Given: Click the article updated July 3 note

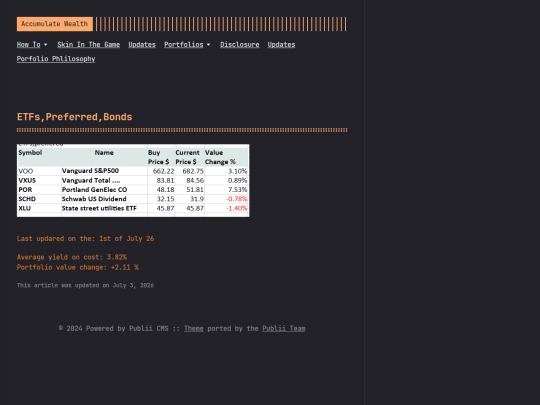Looking at the screenshot, I should (85, 285).
